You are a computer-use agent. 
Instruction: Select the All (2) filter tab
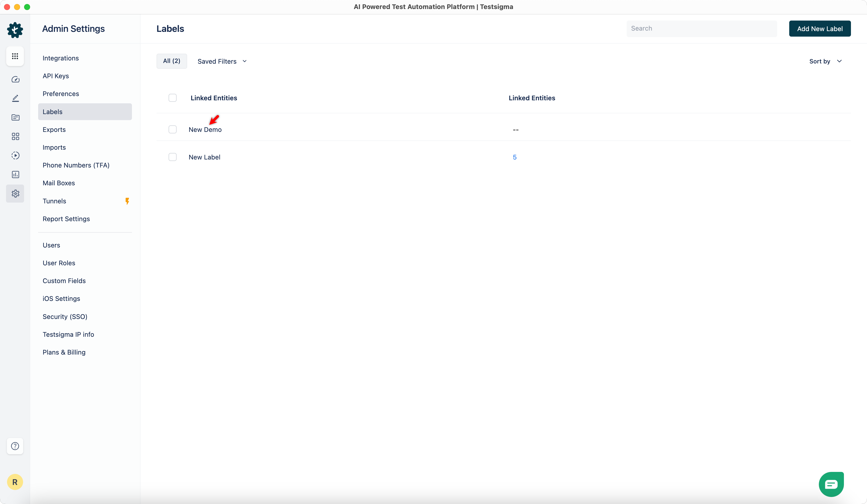[x=171, y=61]
